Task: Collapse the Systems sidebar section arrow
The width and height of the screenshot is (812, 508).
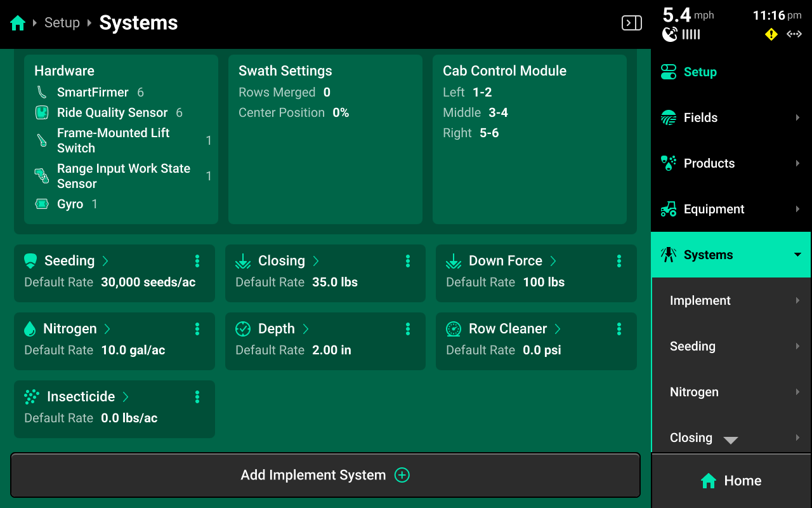Action: click(x=797, y=255)
